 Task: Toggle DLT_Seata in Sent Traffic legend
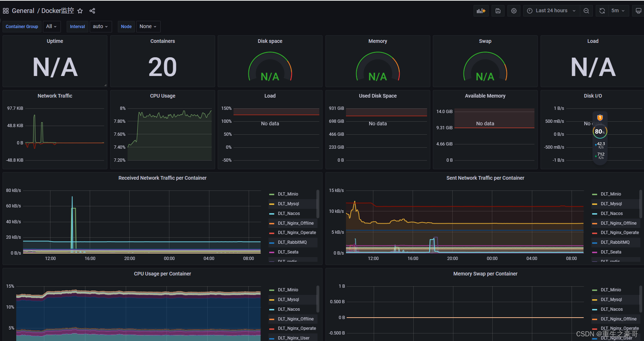(x=611, y=252)
